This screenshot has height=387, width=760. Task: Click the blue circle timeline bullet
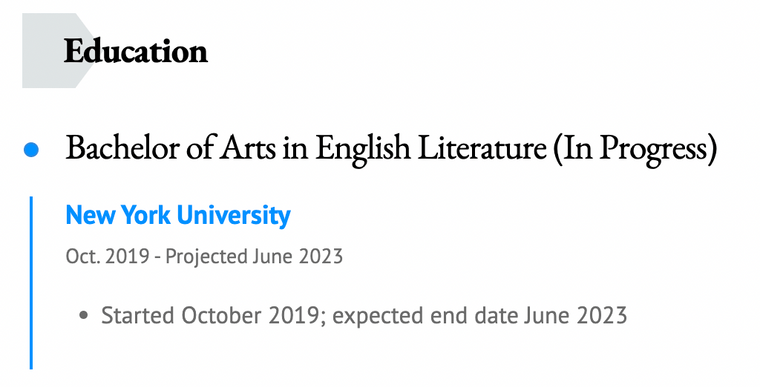point(31,149)
